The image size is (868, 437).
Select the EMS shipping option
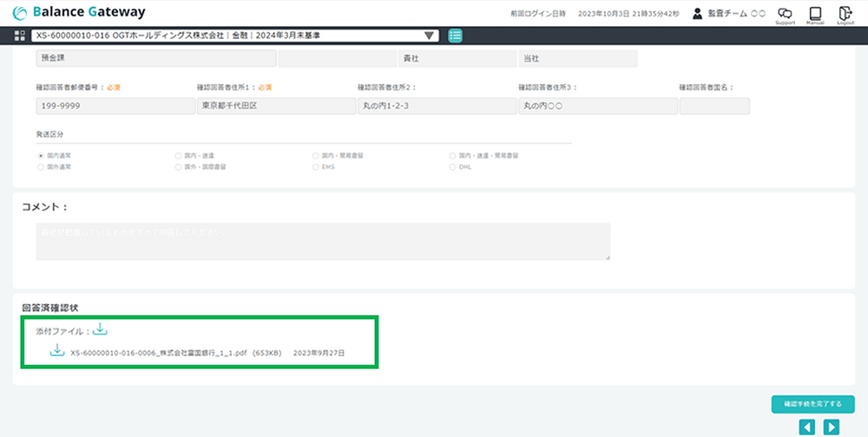click(x=315, y=166)
